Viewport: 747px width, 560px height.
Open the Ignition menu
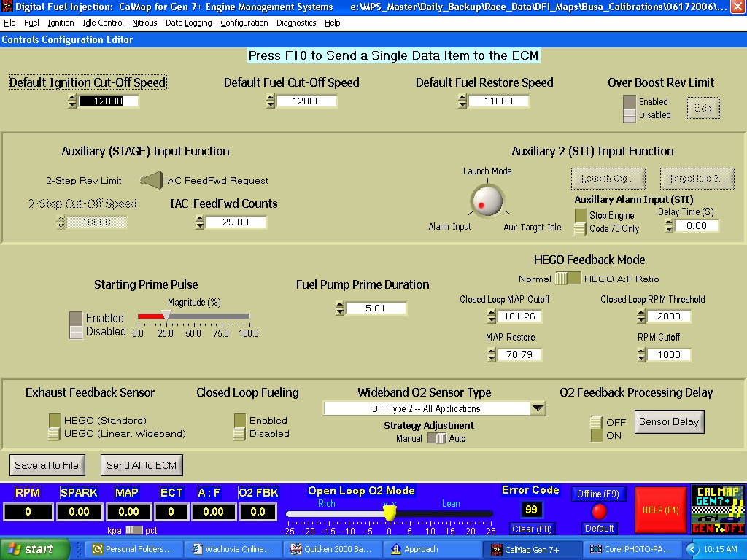[61, 23]
